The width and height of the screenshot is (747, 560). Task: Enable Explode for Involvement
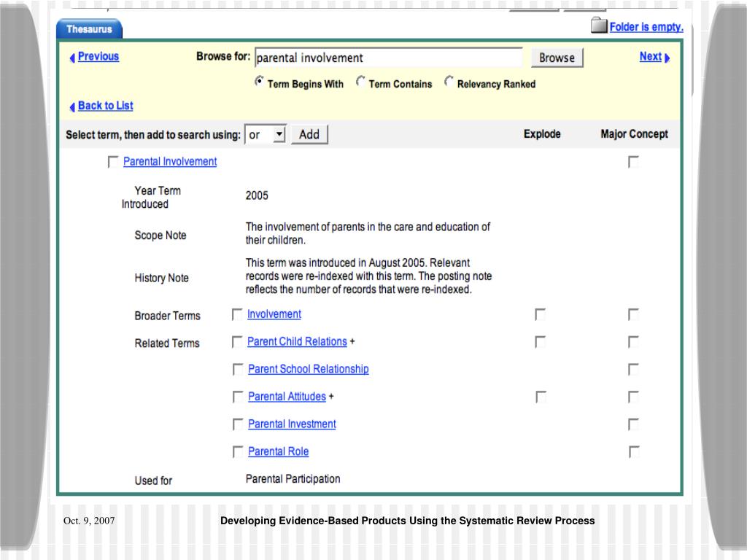click(541, 314)
